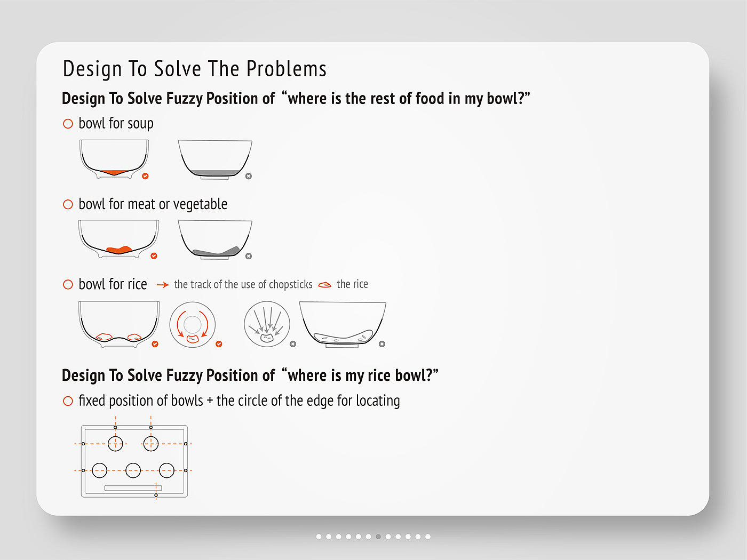This screenshot has width=747, height=560.
Task: Click the orange checkmark beside the soup bowl
Action: [145, 176]
